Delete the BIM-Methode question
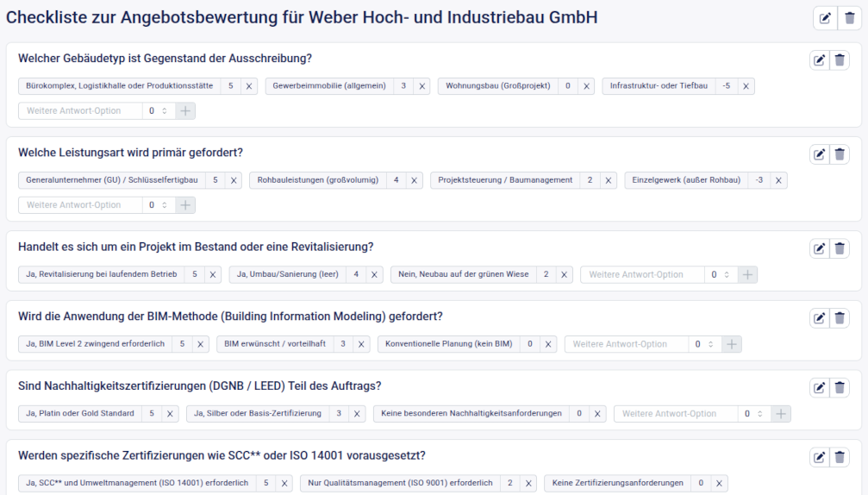 coord(840,317)
